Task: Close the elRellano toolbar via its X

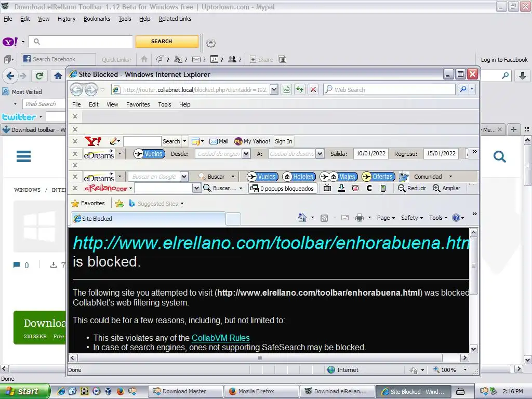Action: (x=75, y=188)
